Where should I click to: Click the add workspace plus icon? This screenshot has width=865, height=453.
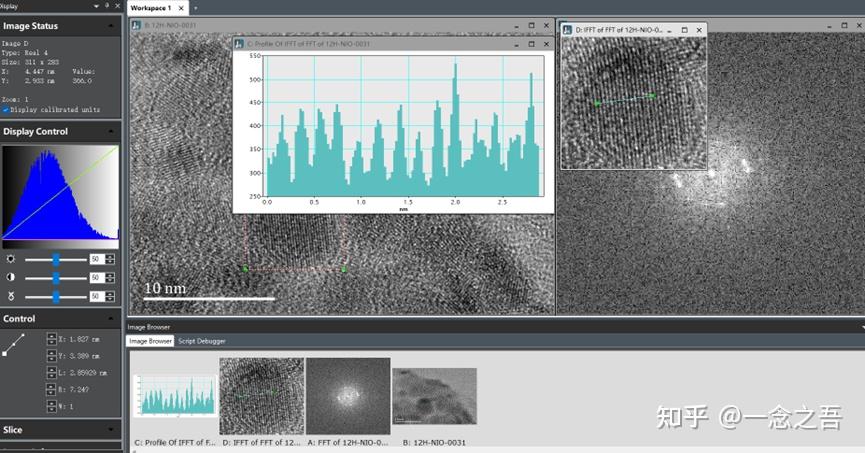coord(195,7)
